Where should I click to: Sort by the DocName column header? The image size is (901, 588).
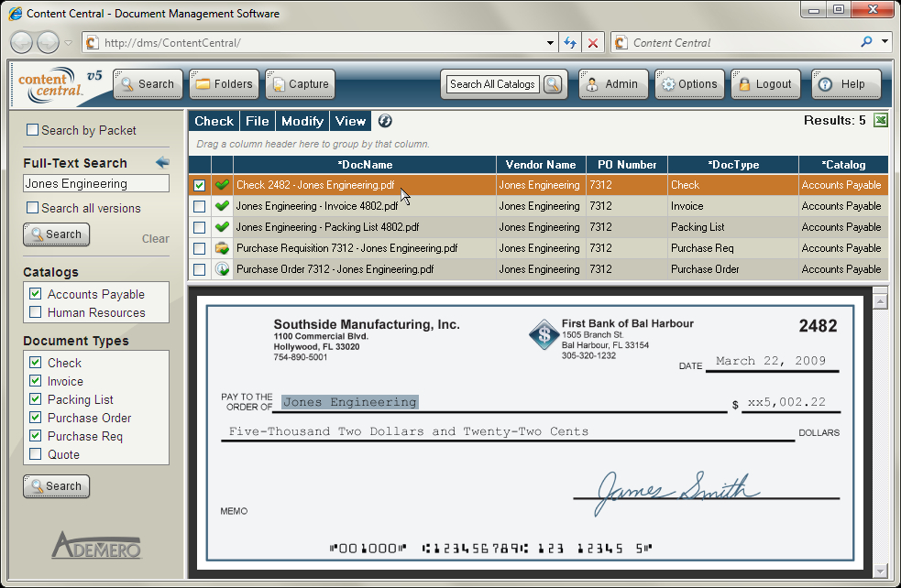click(365, 165)
